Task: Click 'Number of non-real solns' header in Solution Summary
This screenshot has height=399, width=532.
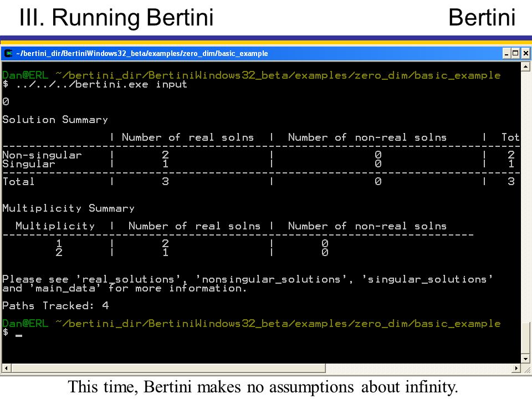Action: pyautogui.click(x=367, y=137)
